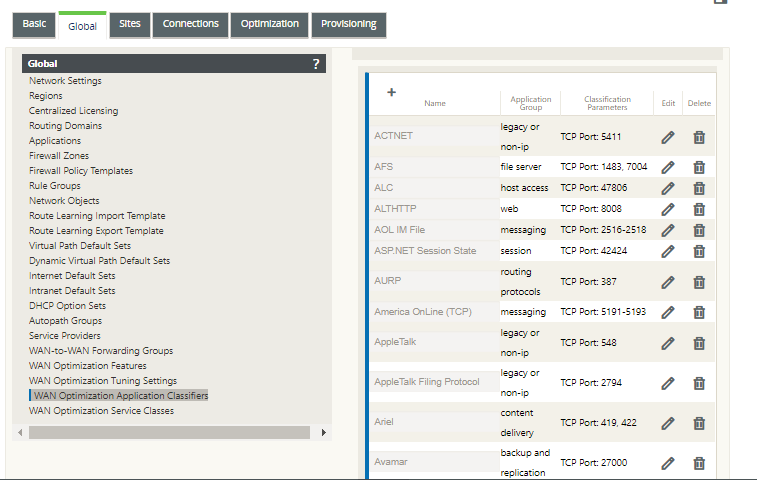
Task: Switch to the Sites tab
Action: pos(129,24)
